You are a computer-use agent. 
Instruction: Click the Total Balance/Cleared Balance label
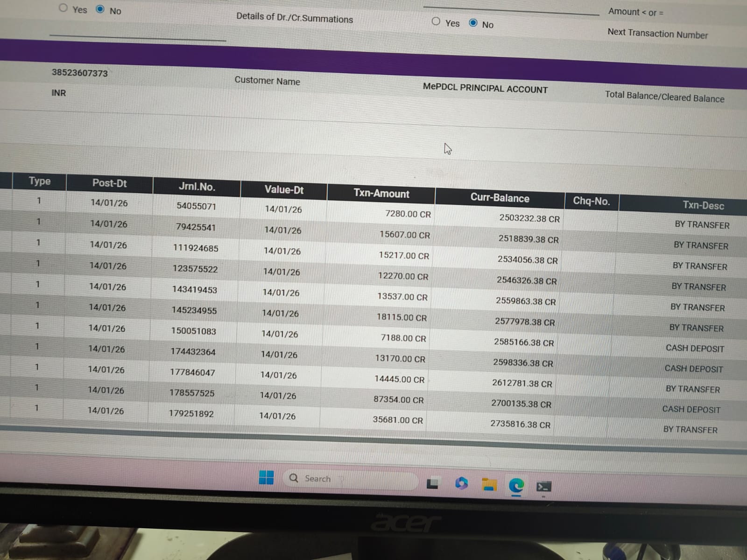(x=664, y=97)
